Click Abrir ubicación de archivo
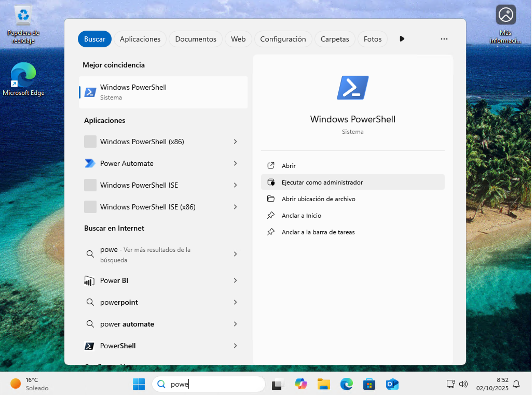 [353, 199]
